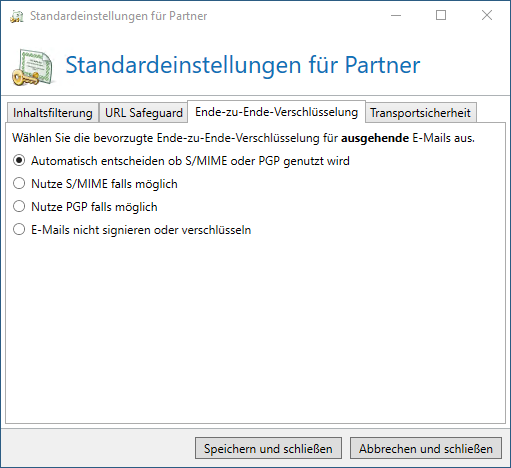511x468 pixels.
Task: Maximize the Standardeinstellungen window
Action: click(441, 15)
